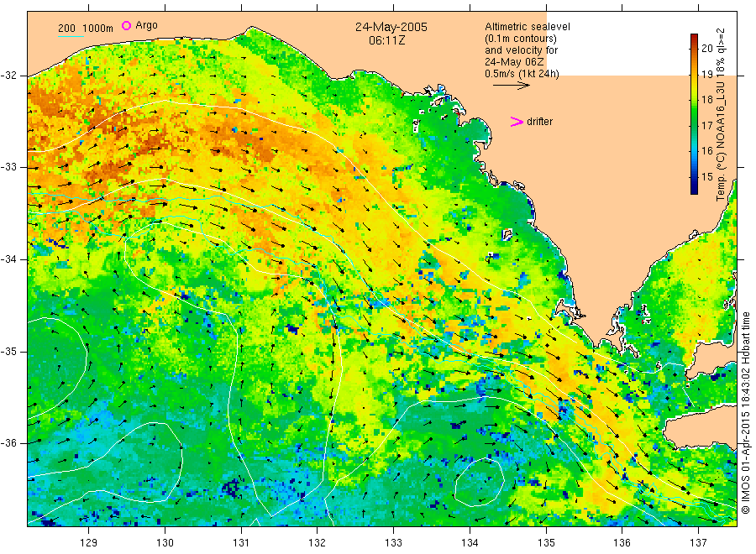Image resolution: width=756 pixels, height=554 pixels.
Task: Click the latitude axis label -32
Action: pos(8,76)
